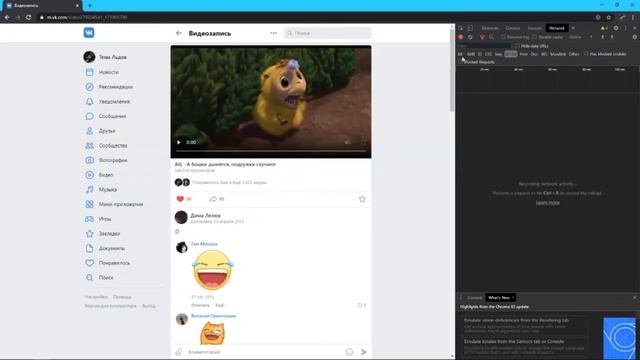The width and height of the screenshot is (640, 360).
Task: Open the VK logo home link
Action: coord(89,33)
